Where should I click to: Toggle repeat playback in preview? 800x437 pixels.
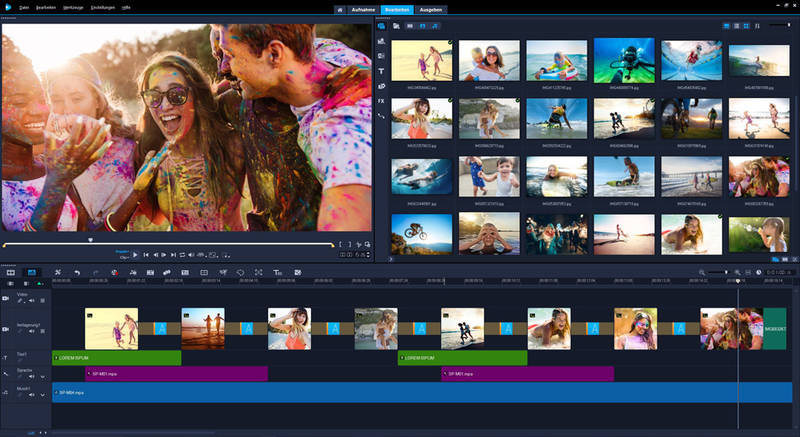(182, 255)
